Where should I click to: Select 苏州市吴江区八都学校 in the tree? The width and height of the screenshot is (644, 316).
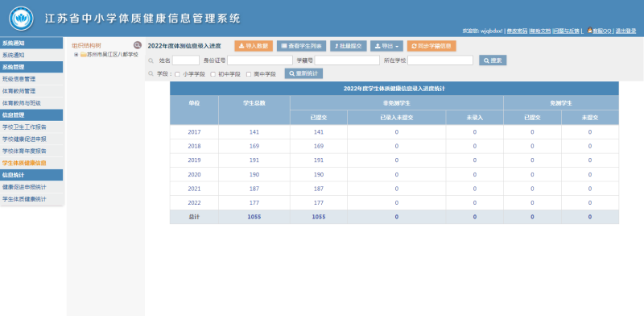pyautogui.click(x=113, y=54)
